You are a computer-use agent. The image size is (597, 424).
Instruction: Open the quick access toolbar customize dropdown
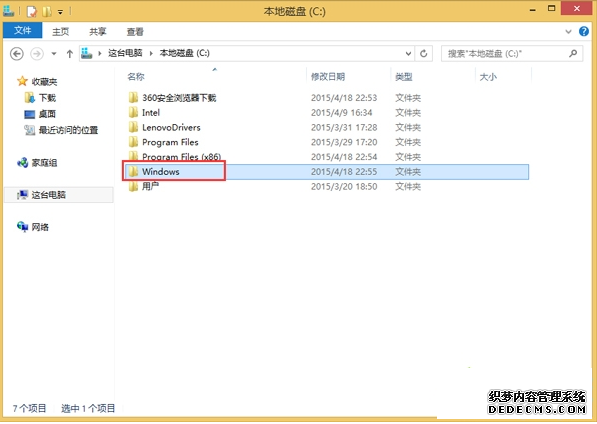click(x=60, y=12)
